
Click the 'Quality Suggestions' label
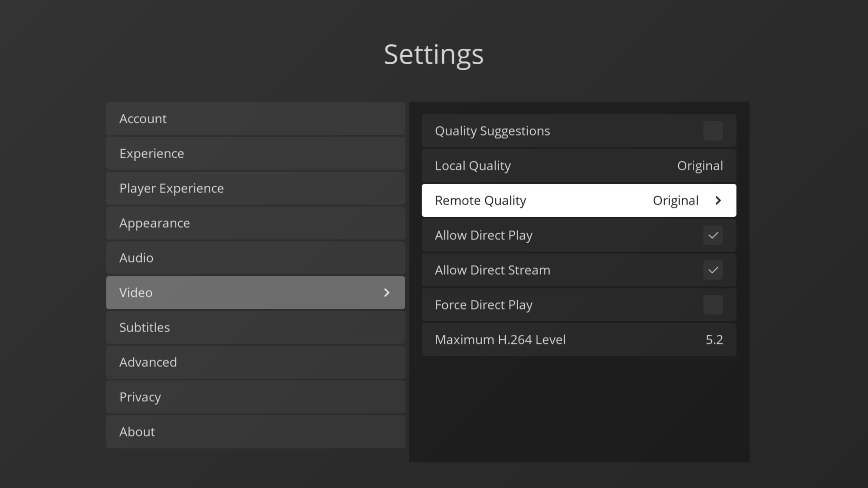(x=492, y=131)
